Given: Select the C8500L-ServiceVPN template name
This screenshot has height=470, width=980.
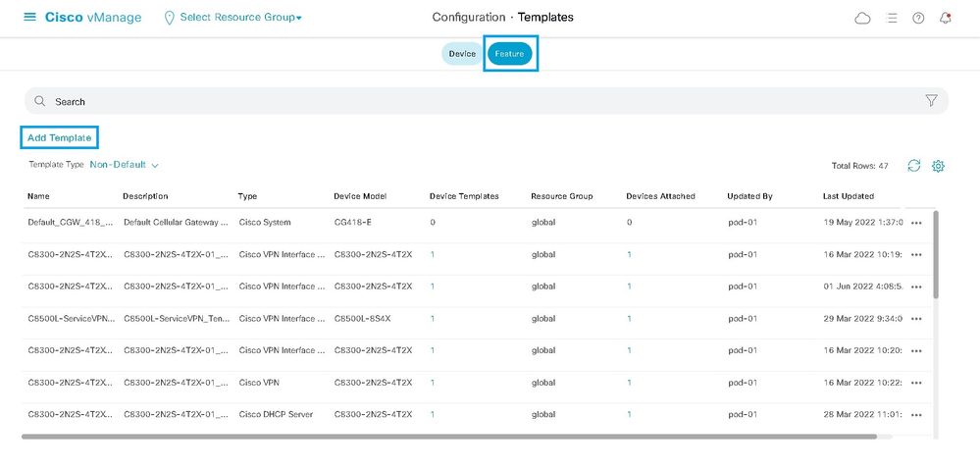Looking at the screenshot, I should tap(72, 319).
